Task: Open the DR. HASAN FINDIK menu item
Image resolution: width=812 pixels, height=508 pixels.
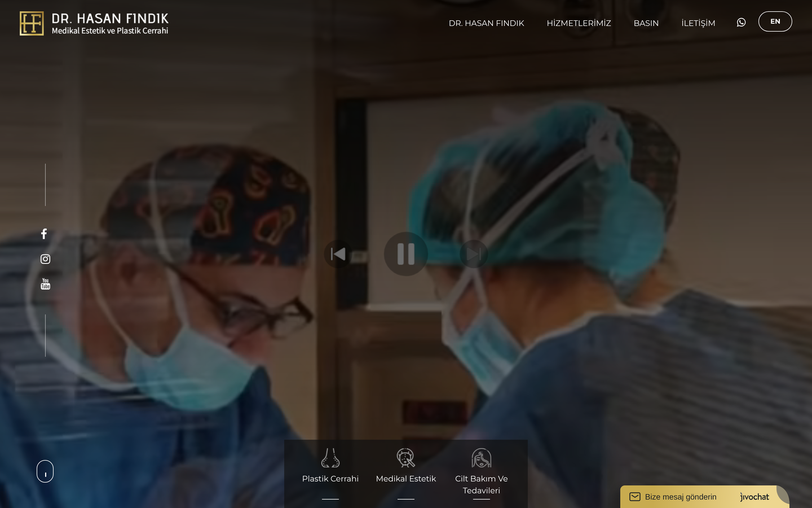Action: [487, 23]
